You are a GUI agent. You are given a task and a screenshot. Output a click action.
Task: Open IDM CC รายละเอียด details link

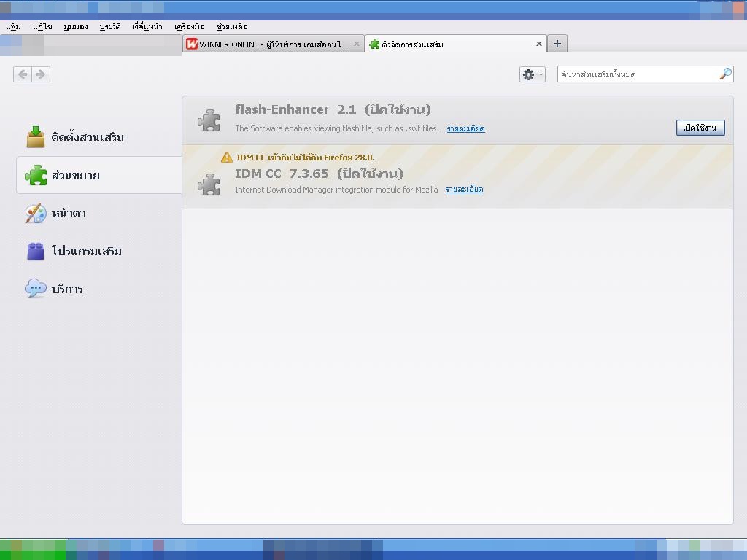pos(464,190)
